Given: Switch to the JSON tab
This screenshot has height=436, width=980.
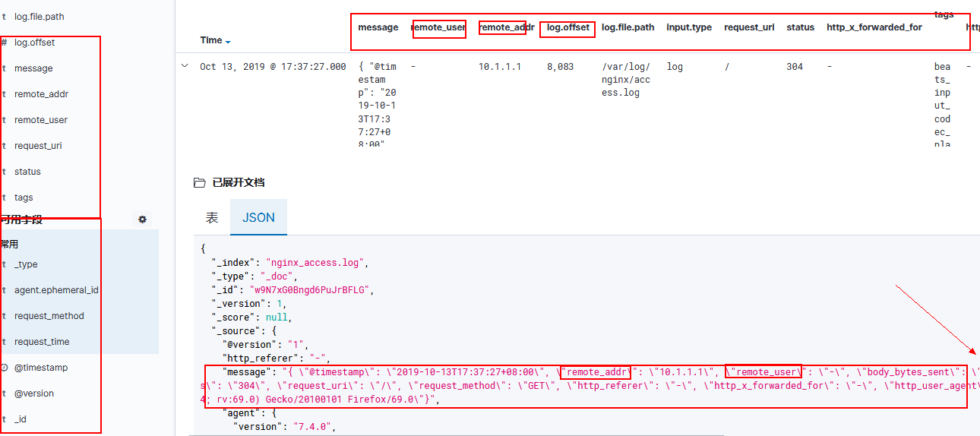Looking at the screenshot, I should (258, 217).
